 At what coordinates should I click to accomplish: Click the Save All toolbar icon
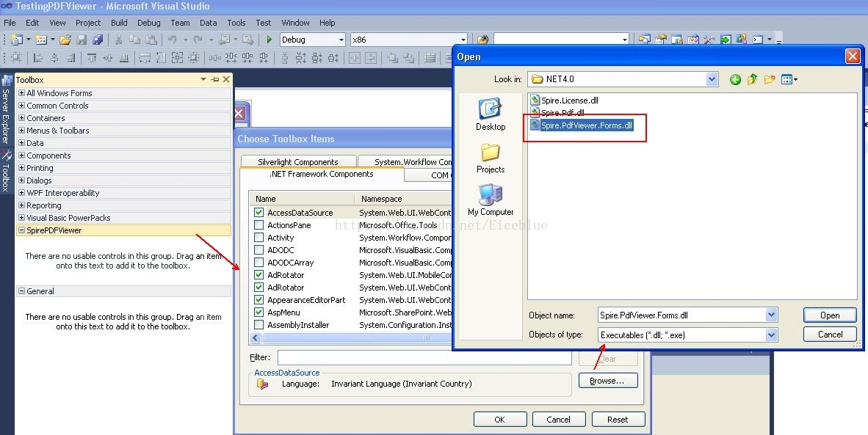point(98,40)
